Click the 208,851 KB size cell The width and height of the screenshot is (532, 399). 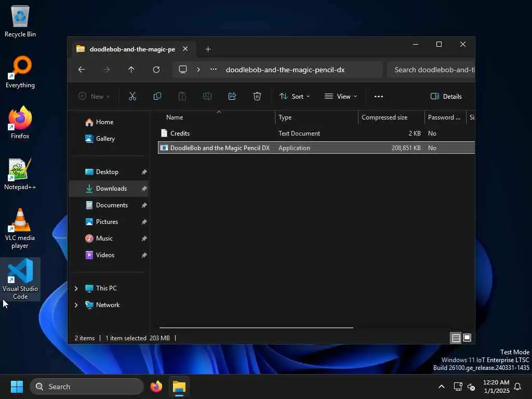tap(406, 148)
